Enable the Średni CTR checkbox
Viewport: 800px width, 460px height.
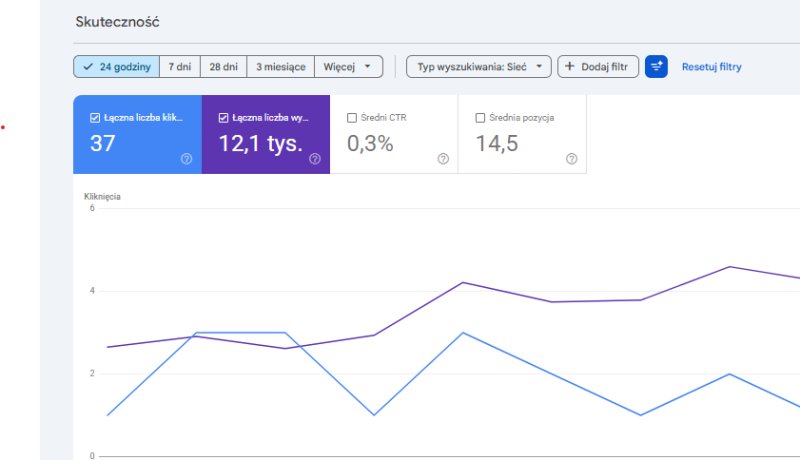(352, 118)
